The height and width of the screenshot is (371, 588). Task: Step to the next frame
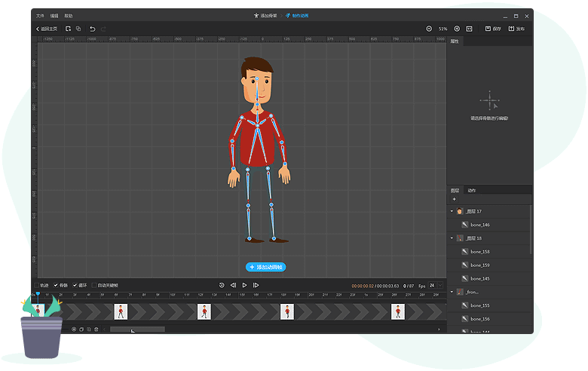tap(256, 285)
